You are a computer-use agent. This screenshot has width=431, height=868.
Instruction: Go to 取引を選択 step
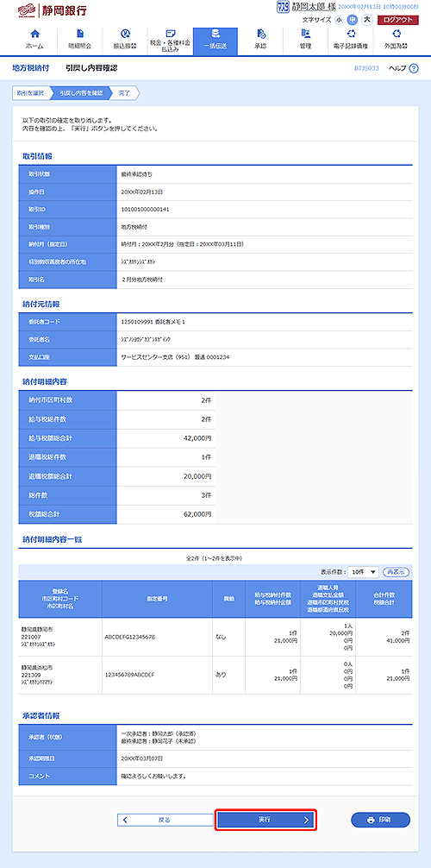tap(30, 93)
